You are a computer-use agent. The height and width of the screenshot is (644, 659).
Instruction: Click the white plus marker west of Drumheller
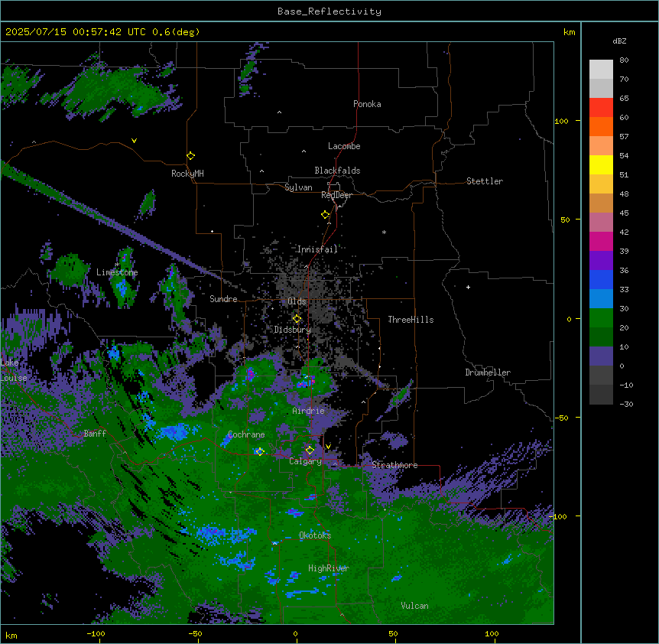[x=468, y=287]
